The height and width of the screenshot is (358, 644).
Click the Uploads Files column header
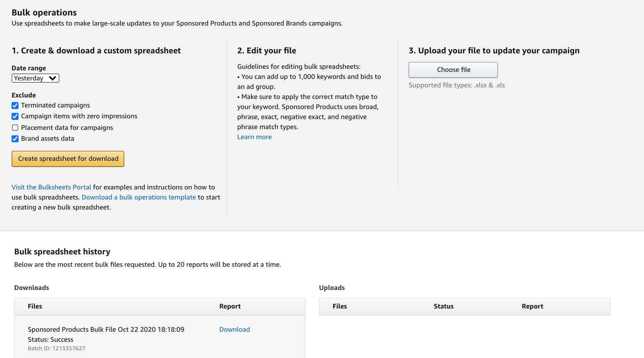coord(340,306)
